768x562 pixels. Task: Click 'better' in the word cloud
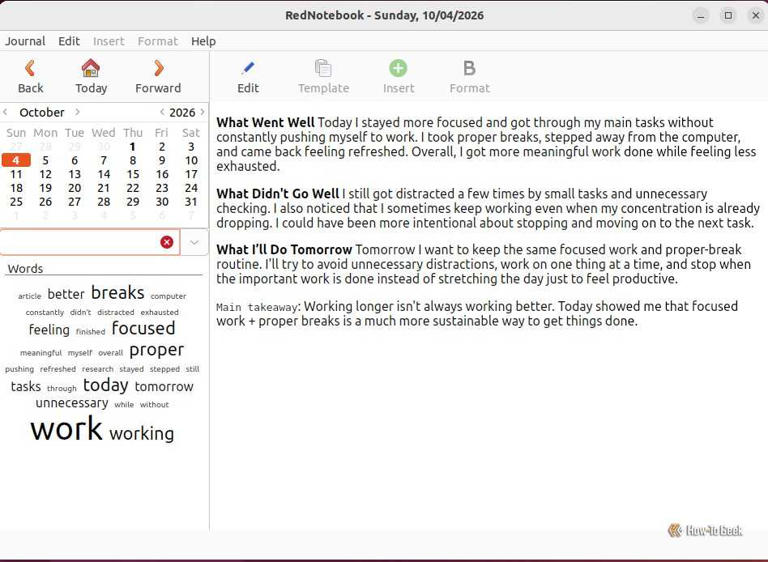66,294
